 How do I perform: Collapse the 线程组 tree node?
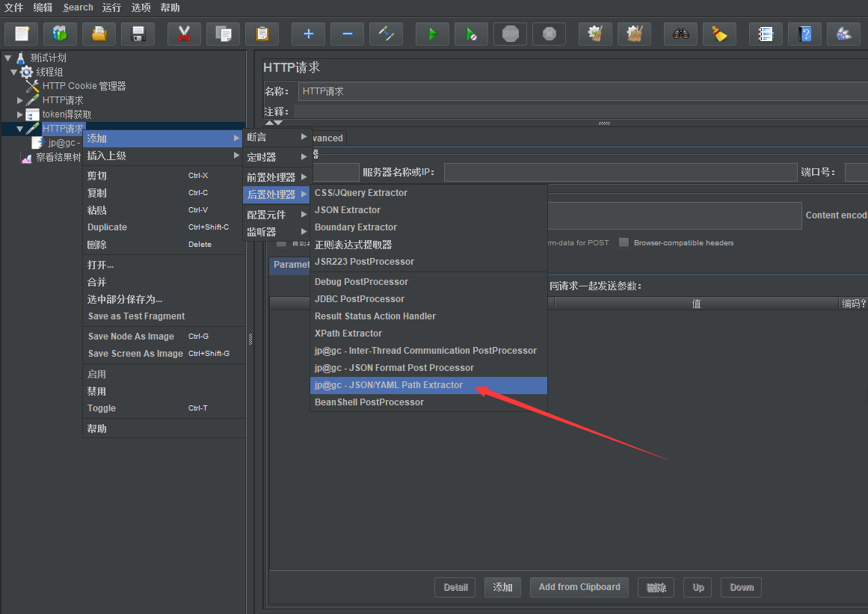pyautogui.click(x=14, y=72)
